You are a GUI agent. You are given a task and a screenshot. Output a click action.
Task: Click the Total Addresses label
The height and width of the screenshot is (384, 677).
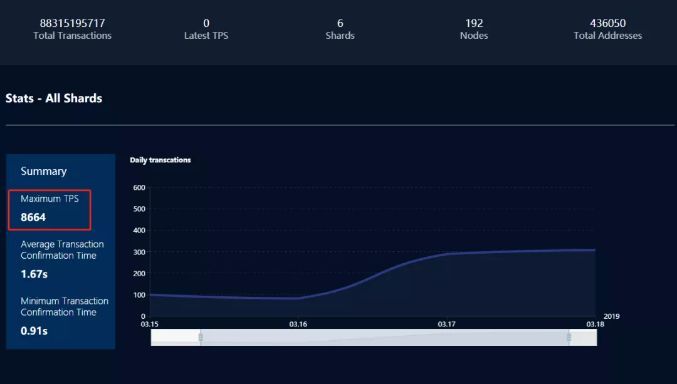click(x=608, y=36)
